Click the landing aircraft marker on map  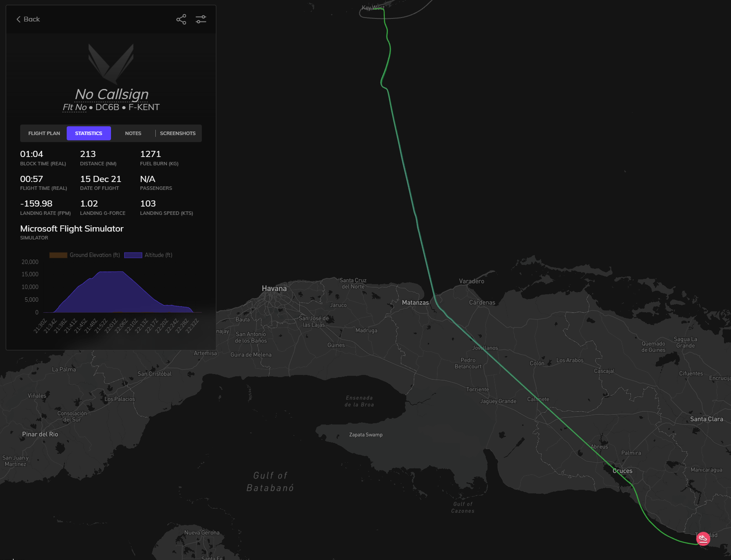[x=703, y=539]
